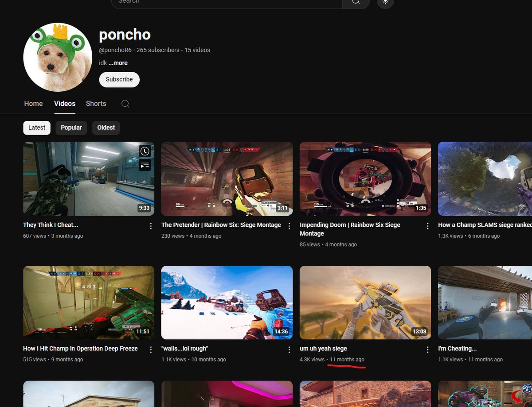The width and height of the screenshot is (532, 407).
Task: Click the search magnifier icon
Action: [356, 2]
